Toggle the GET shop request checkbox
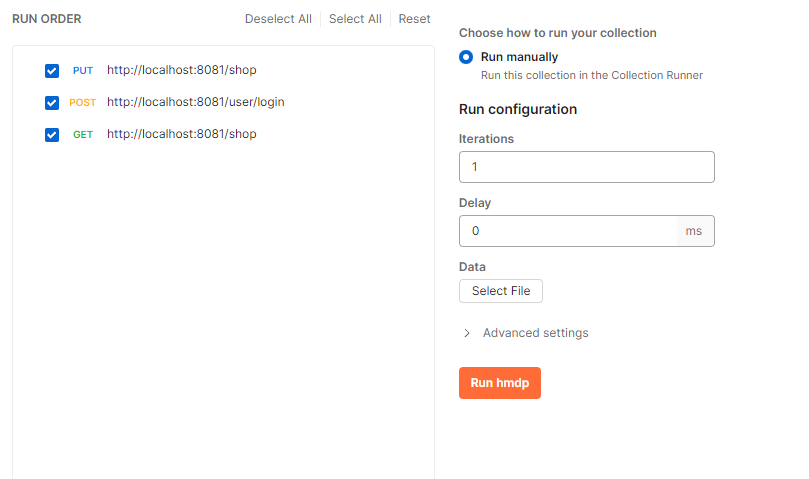 coord(52,135)
